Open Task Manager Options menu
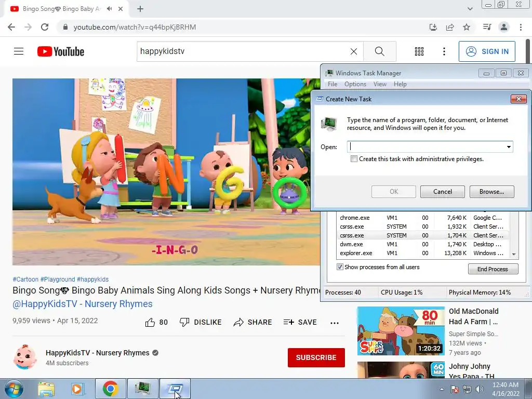 tap(355, 84)
